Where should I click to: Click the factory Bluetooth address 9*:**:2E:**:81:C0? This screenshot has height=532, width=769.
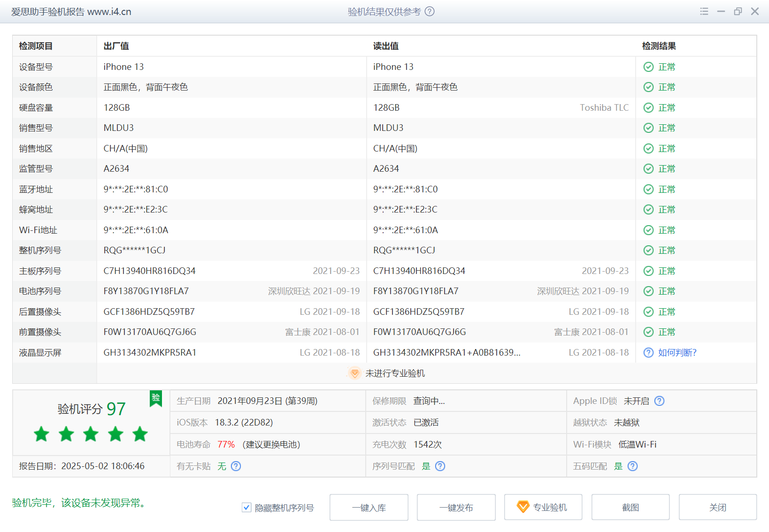point(136,190)
